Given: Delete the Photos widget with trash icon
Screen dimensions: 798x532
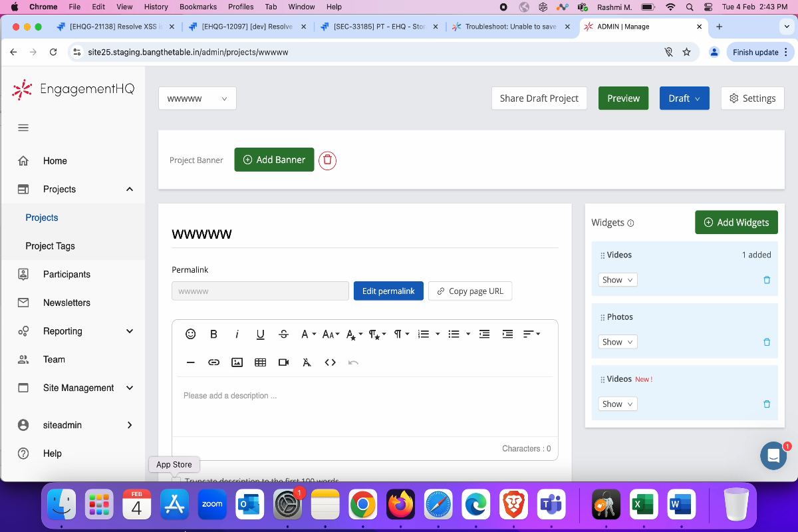Looking at the screenshot, I should pyautogui.click(x=767, y=342).
